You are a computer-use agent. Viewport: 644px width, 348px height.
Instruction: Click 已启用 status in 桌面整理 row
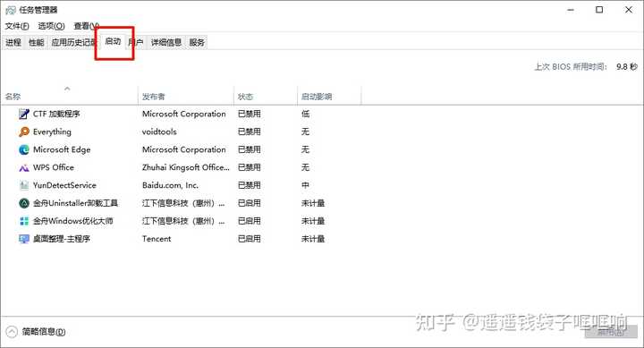point(250,239)
